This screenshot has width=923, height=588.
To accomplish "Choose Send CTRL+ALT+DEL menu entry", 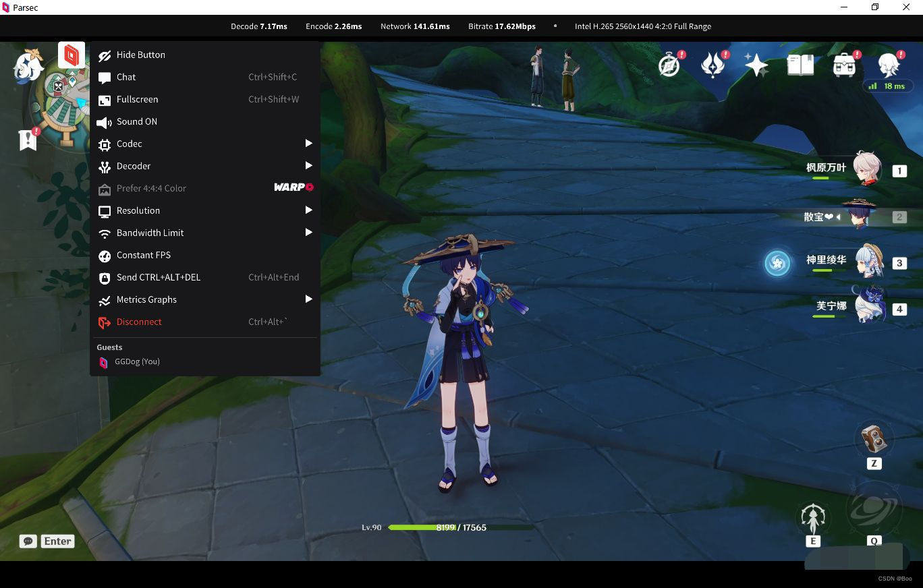I will (158, 277).
